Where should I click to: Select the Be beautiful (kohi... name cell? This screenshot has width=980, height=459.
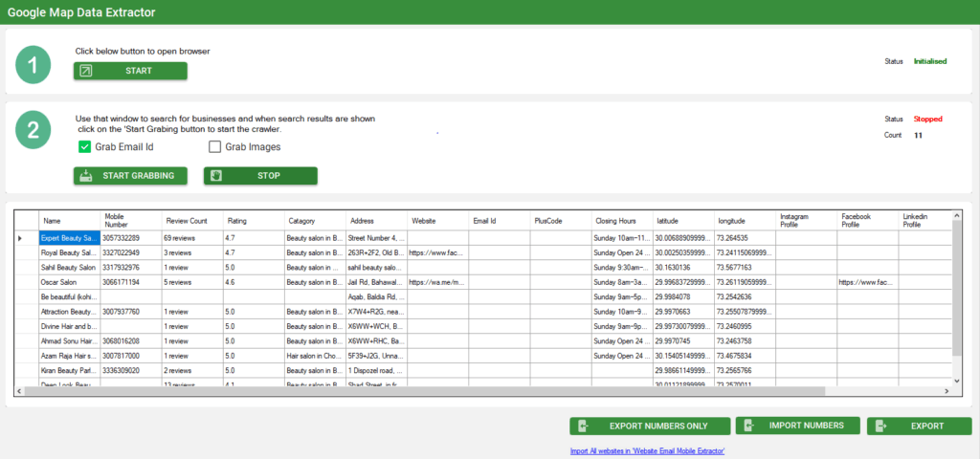pos(70,296)
